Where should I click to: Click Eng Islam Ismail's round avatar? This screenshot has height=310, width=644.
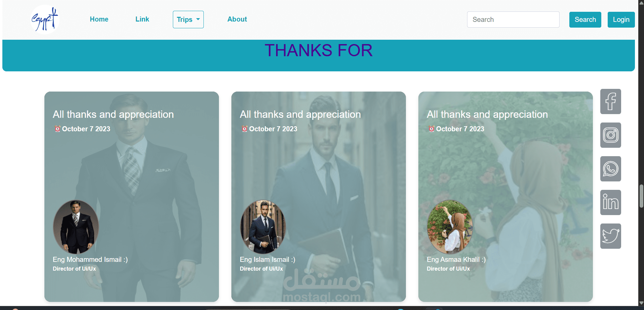click(x=263, y=227)
